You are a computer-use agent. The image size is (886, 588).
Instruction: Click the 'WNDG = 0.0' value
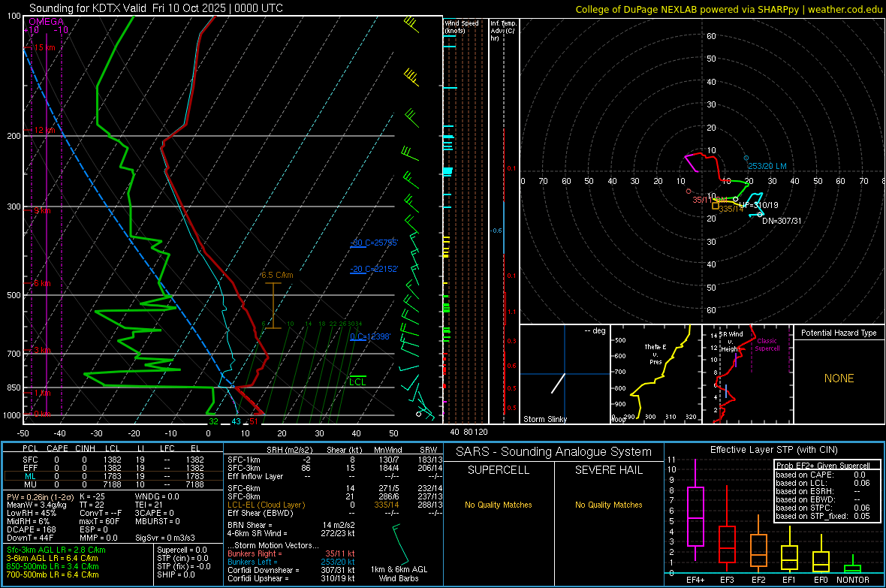pos(157,496)
